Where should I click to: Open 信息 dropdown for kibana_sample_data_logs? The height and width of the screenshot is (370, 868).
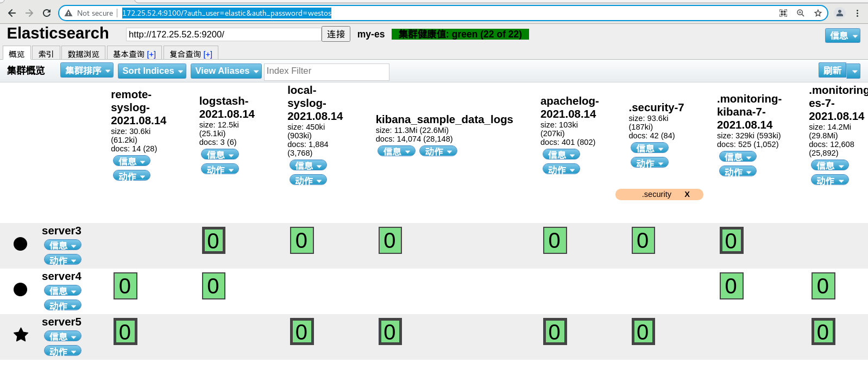point(397,151)
